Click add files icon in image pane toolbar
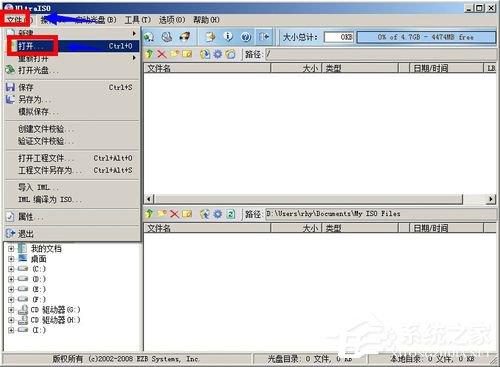This screenshot has width=500, height=367. pos(205,54)
